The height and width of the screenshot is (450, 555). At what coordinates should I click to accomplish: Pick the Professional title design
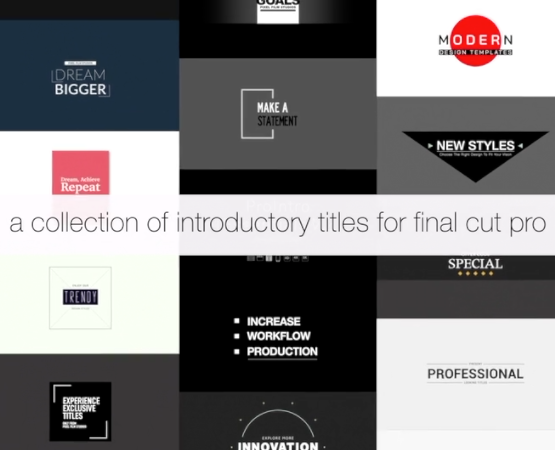475,374
